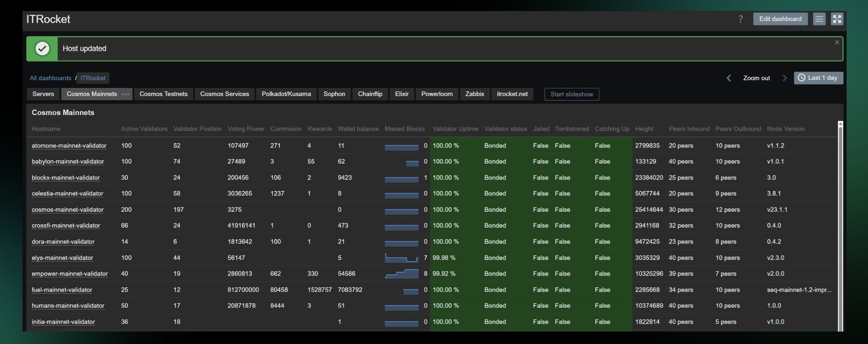This screenshot has height=344, width=868.
Task: Switch to the Cosmos Testnets tab
Action: tap(163, 94)
